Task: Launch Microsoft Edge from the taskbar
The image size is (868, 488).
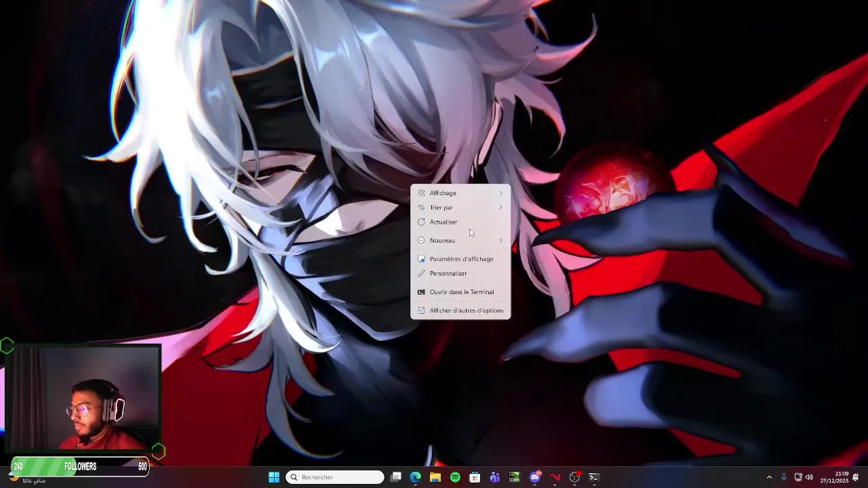Action: [x=416, y=477]
